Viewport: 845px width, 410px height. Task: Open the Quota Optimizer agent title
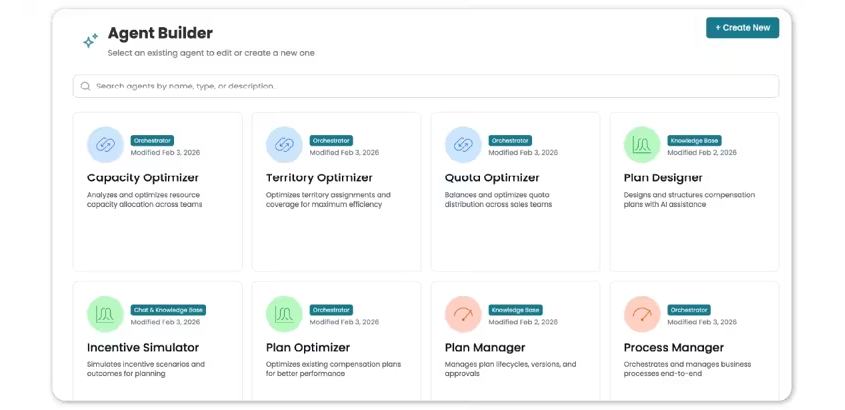tap(492, 178)
